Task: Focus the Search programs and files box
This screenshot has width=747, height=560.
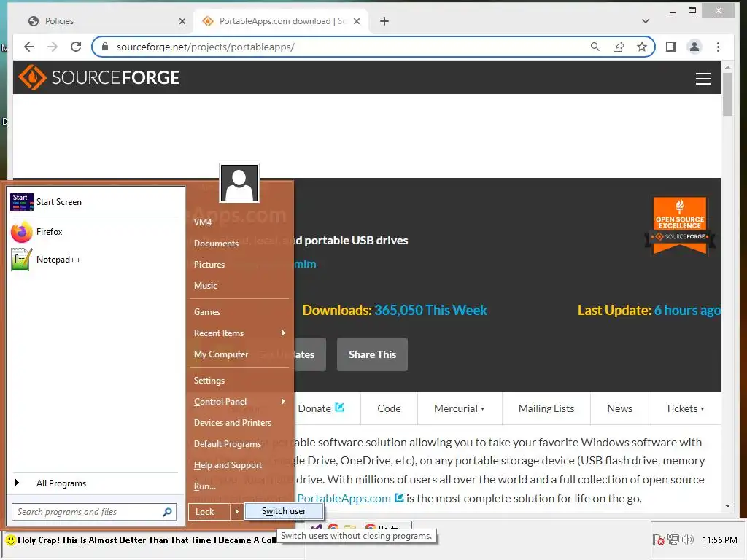Action: (x=87, y=512)
